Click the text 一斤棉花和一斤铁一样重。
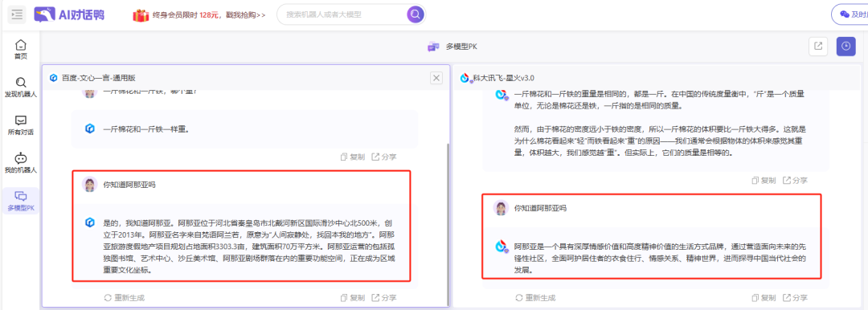Image resolution: width=868 pixels, height=310 pixels. (147, 129)
